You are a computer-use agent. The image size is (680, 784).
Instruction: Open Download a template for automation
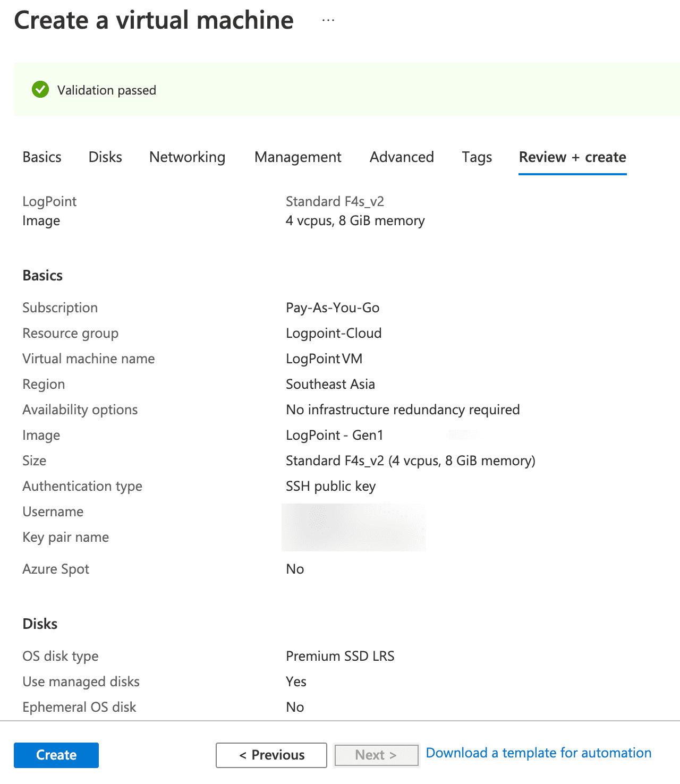[x=538, y=753]
